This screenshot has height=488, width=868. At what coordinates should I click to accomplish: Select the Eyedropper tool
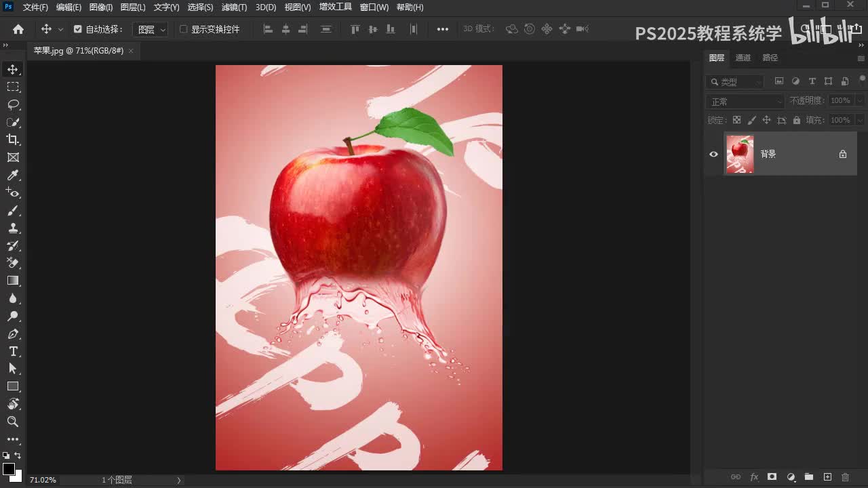[x=13, y=176]
